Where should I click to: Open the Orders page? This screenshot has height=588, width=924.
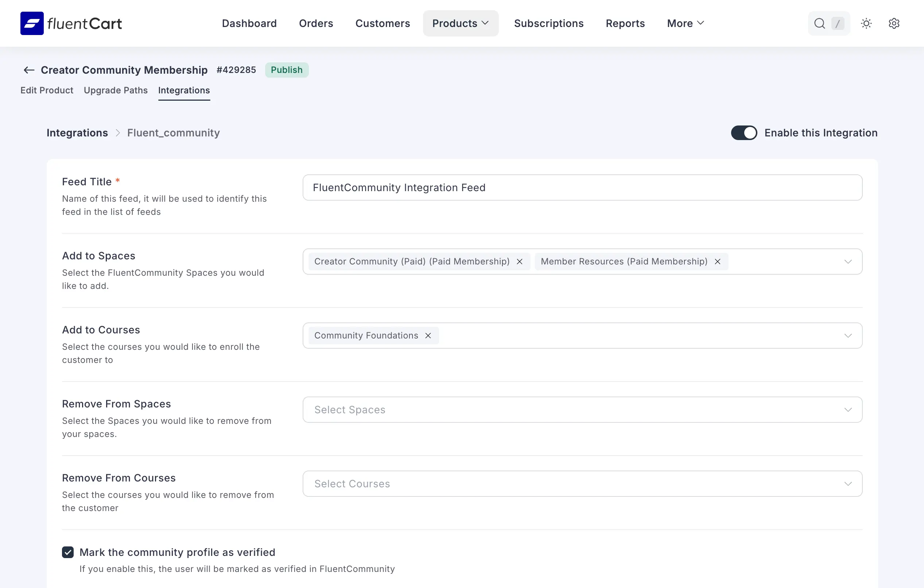(x=316, y=23)
